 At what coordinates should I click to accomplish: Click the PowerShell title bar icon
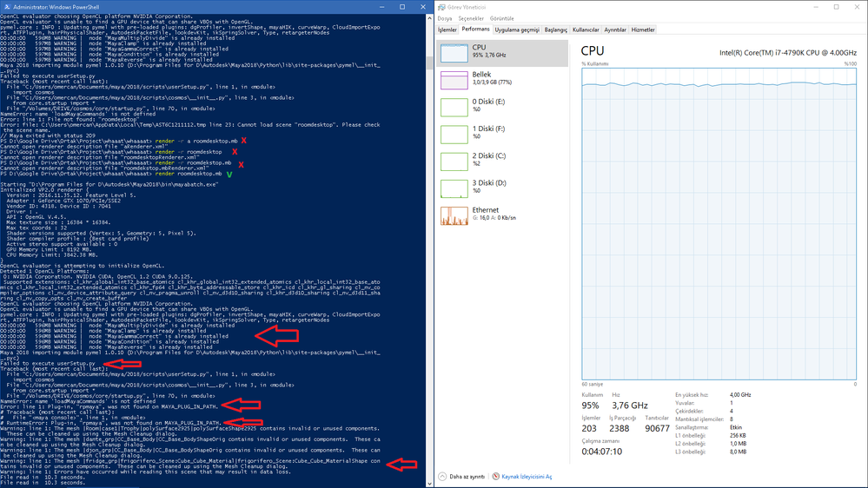(x=7, y=7)
